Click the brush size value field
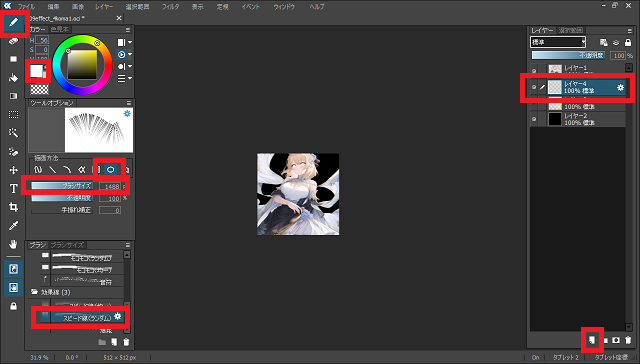Image resolution: width=640 pixels, height=364 pixels. (x=110, y=186)
